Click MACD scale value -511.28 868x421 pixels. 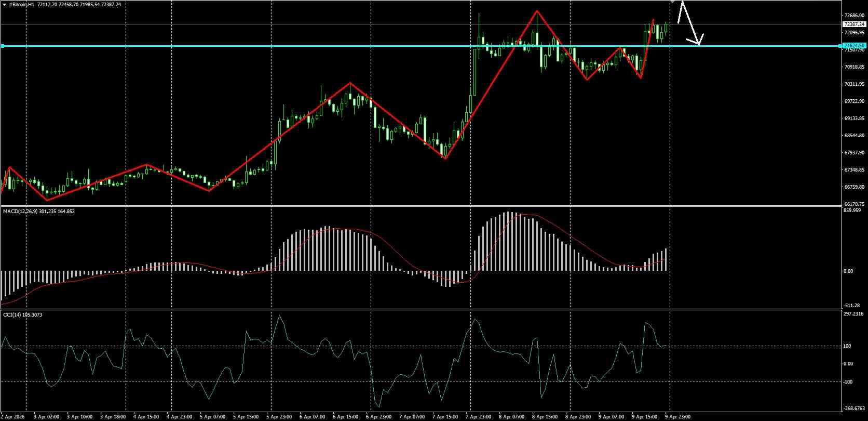point(852,306)
